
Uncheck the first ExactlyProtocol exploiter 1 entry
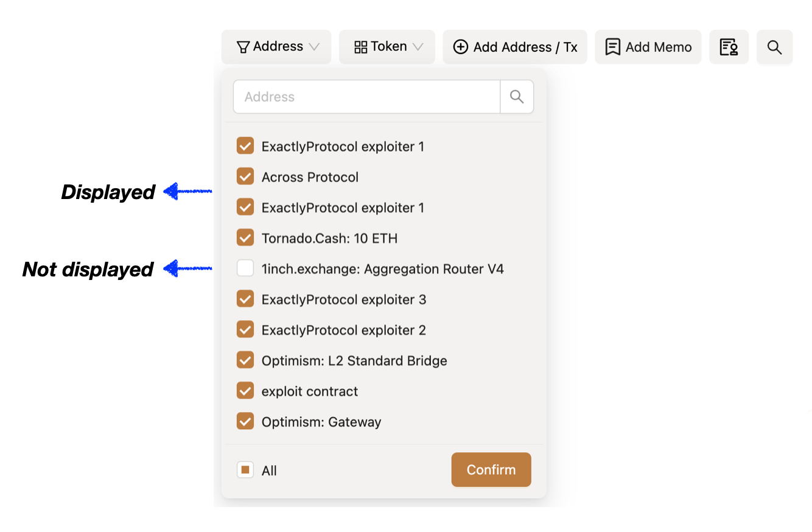tap(245, 146)
